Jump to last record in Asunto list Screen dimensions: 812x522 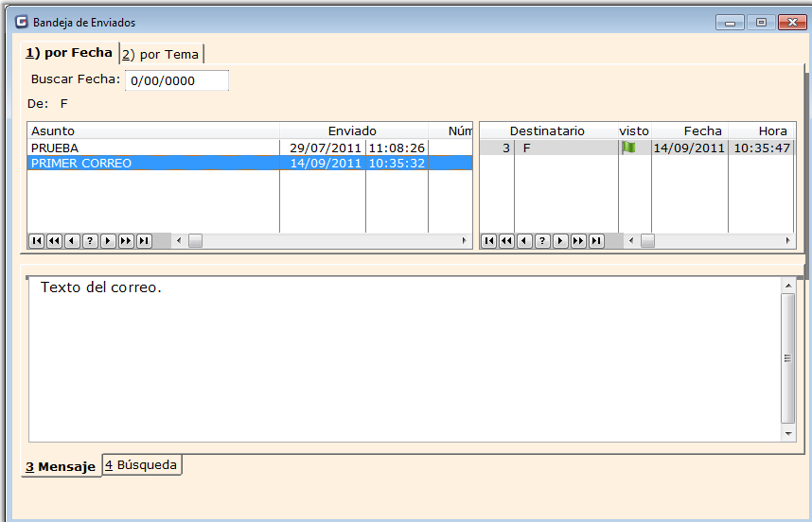coord(144,241)
